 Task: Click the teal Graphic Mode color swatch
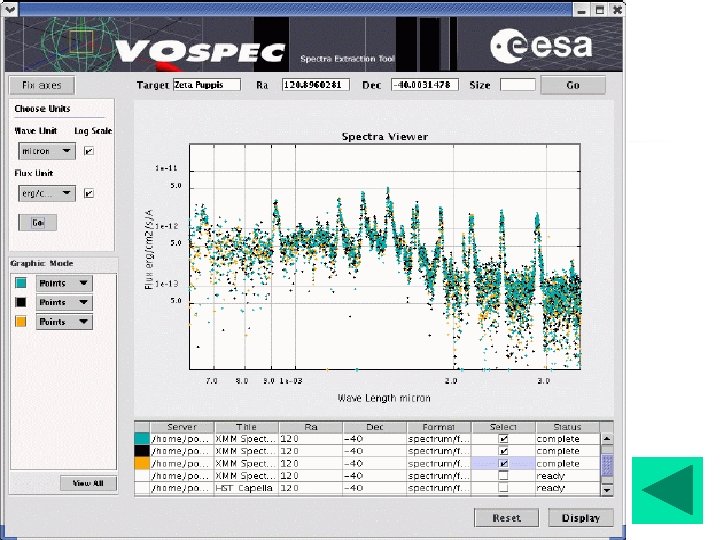pos(21,283)
